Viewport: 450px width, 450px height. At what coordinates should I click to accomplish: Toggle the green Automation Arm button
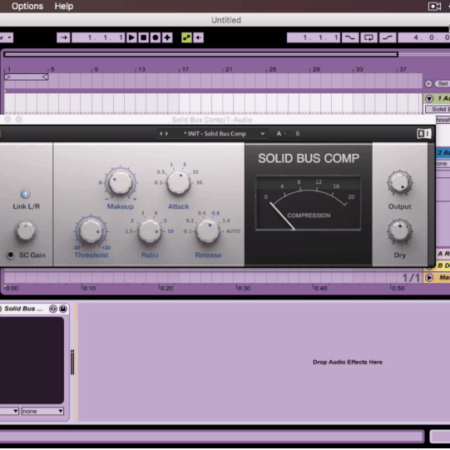click(186, 38)
